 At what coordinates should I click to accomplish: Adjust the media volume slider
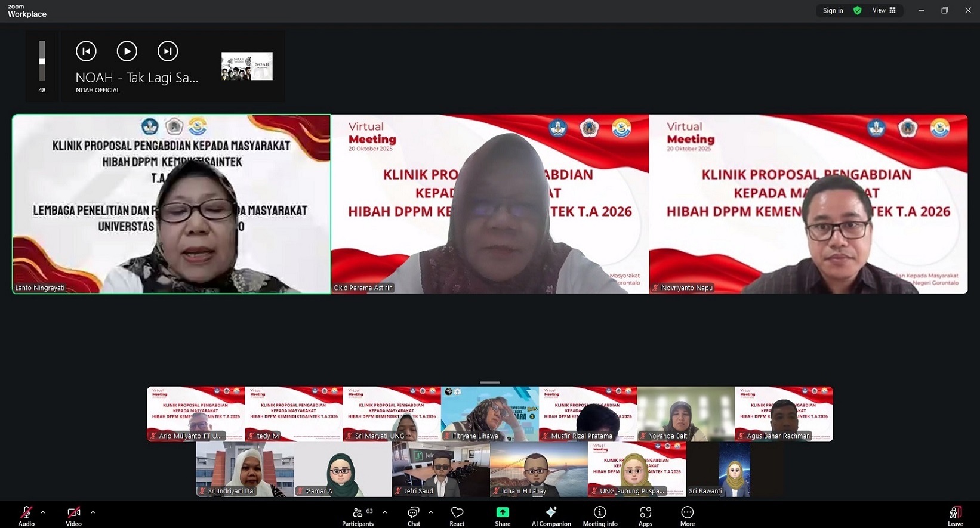(x=42, y=61)
